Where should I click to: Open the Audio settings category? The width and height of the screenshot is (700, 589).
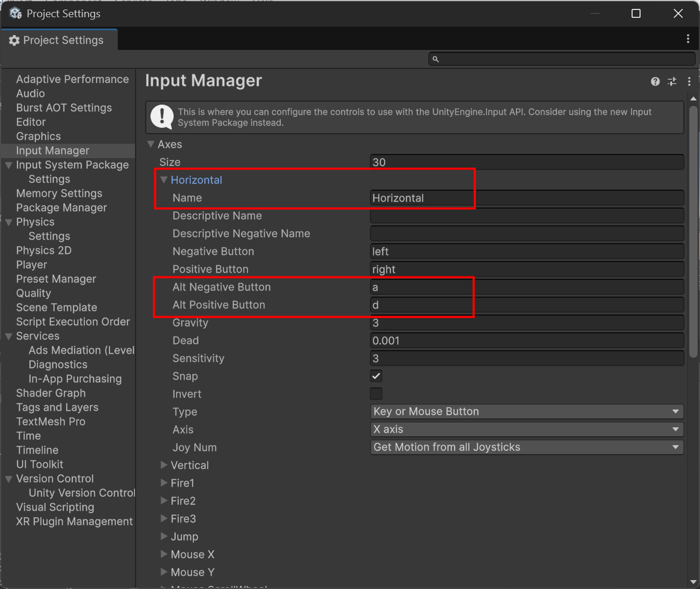coord(30,93)
